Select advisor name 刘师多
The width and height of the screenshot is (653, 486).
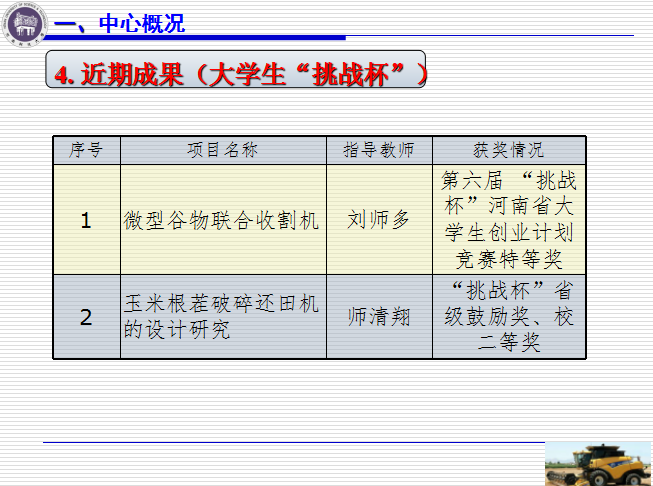point(379,220)
